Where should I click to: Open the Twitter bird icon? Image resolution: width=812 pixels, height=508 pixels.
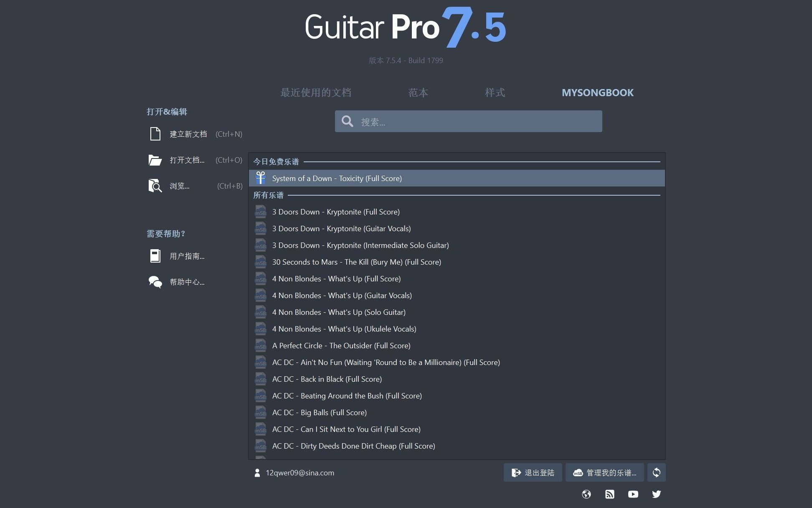(657, 494)
